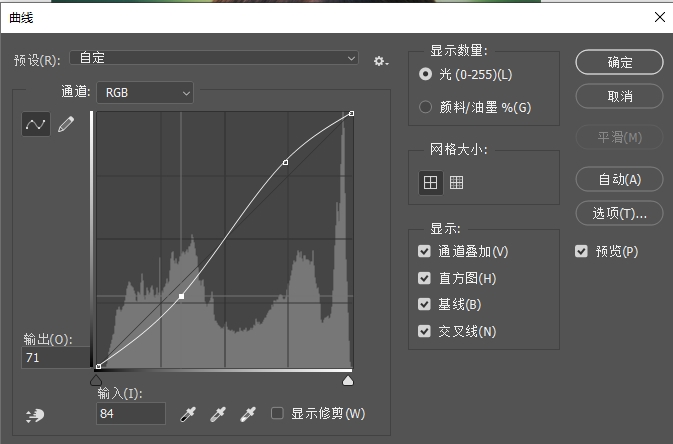Close the 曲线 dialog
The width and height of the screenshot is (673, 444).
[660, 17]
